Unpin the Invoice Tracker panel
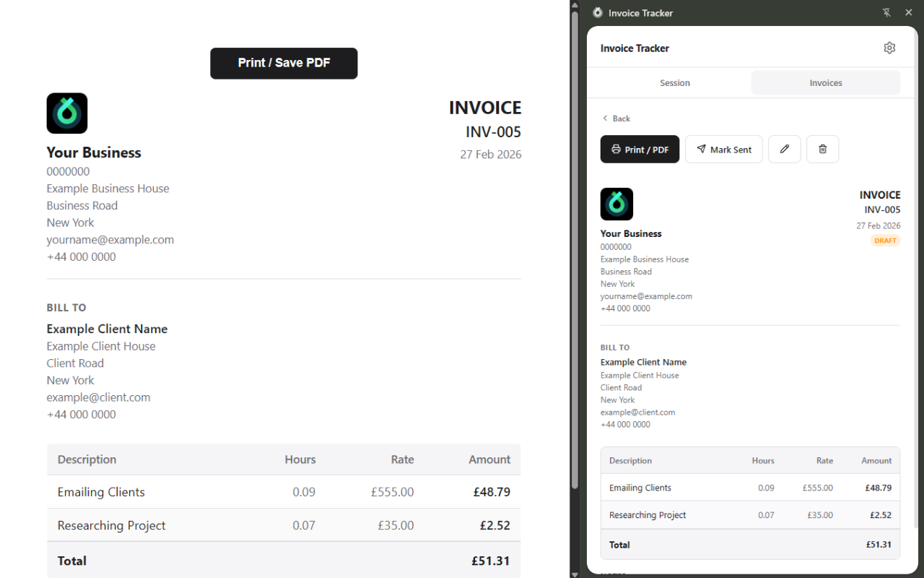 (x=886, y=12)
